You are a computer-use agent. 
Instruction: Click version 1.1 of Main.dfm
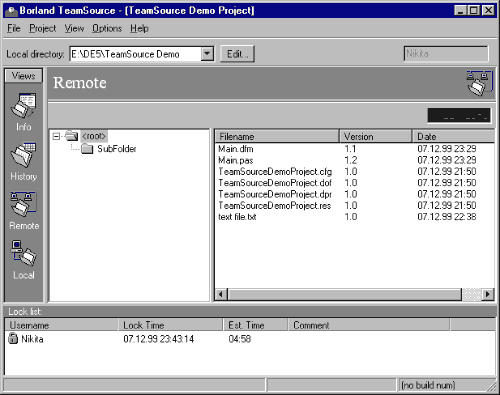coord(350,149)
